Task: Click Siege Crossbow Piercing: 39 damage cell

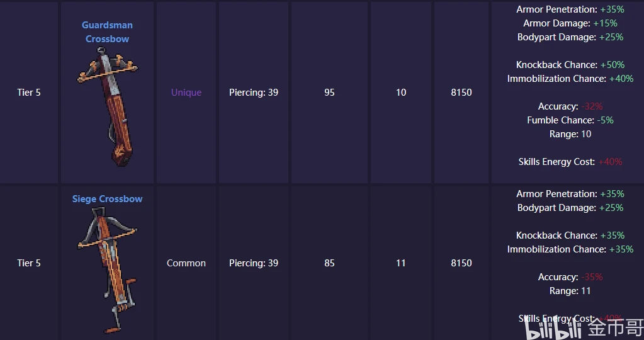Action: pyautogui.click(x=254, y=263)
